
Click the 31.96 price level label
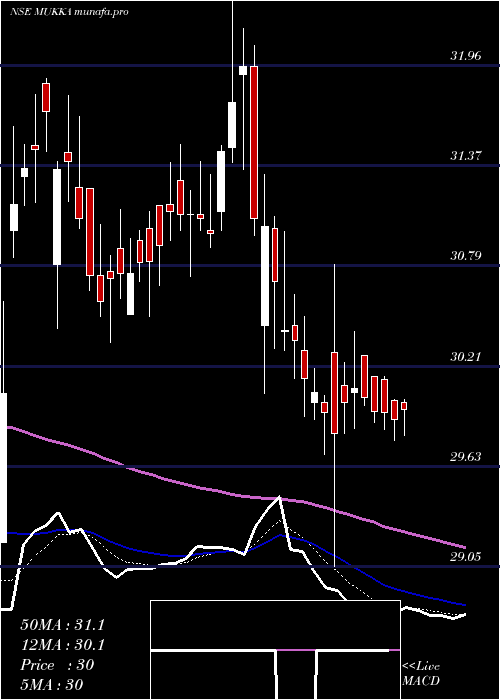tap(466, 56)
